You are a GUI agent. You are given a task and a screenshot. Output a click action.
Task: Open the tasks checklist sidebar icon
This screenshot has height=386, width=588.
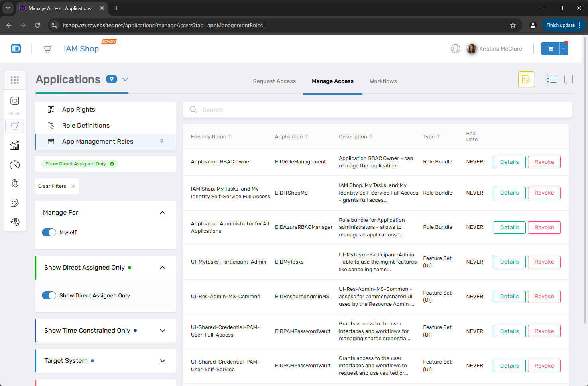pos(15,203)
